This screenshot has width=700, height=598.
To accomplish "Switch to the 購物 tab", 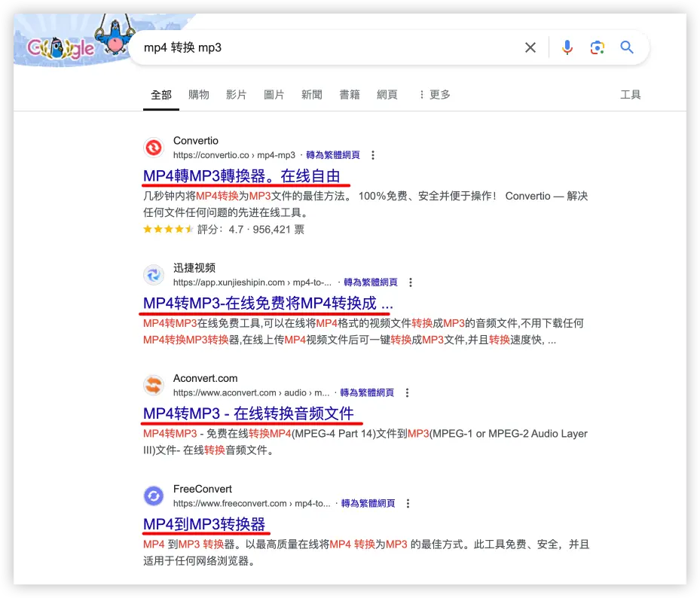I will point(199,95).
